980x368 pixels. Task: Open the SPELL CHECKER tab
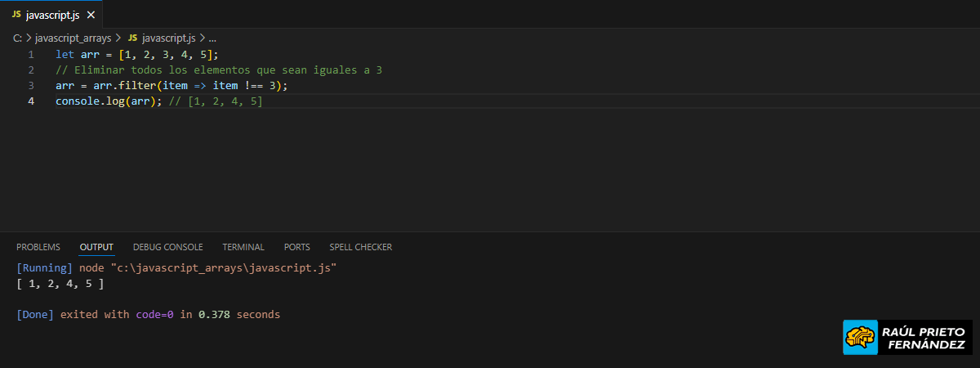[360, 247]
